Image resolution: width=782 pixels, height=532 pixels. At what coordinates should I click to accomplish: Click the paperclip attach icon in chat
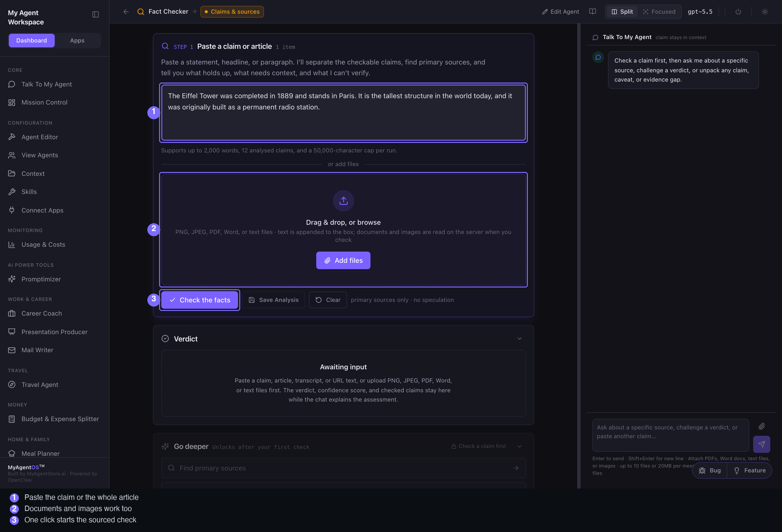click(761, 426)
